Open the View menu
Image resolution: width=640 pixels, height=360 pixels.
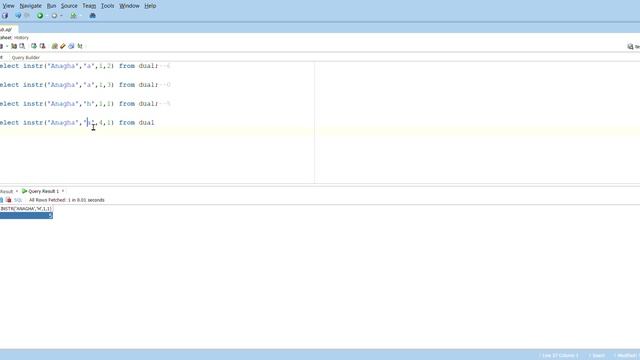[8, 6]
